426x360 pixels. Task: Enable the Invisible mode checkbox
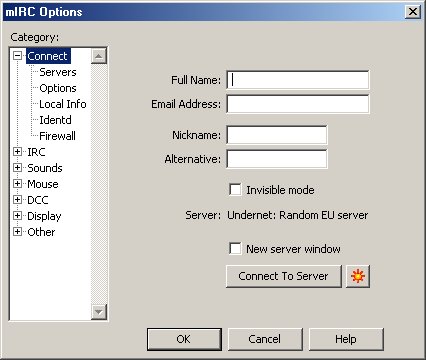coord(235,190)
